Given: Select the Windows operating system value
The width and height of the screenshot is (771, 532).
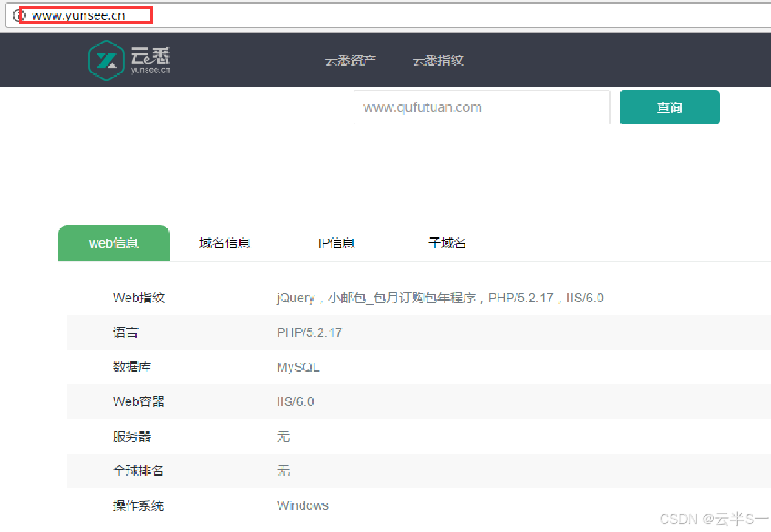Looking at the screenshot, I should coord(303,506).
